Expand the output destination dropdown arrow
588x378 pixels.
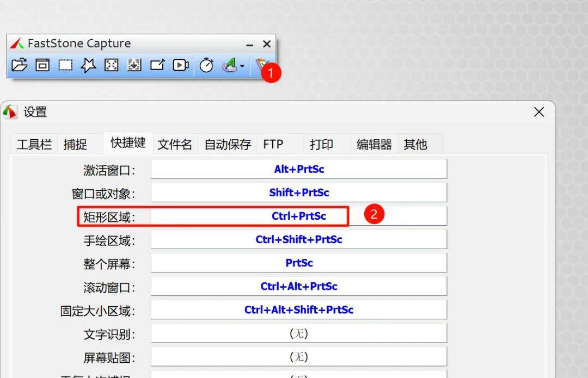coord(242,66)
